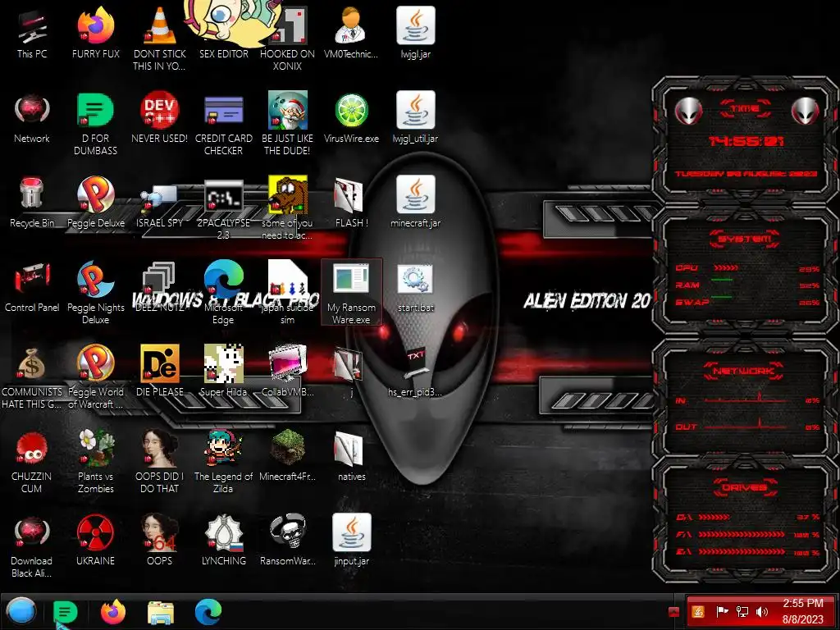Select lwjgl_util.jar file icon
The height and width of the screenshot is (630, 840).
(415, 118)
